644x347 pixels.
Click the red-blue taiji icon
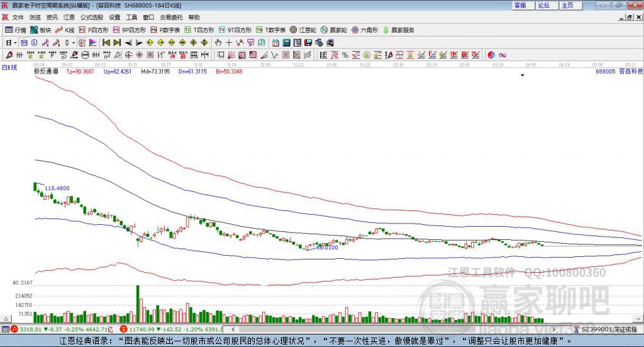point(491,55)
